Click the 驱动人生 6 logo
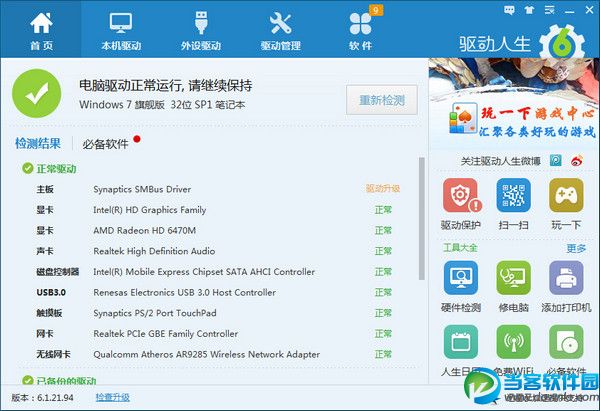The width and height of the screenshot is (600, 411). coord(522,43)
